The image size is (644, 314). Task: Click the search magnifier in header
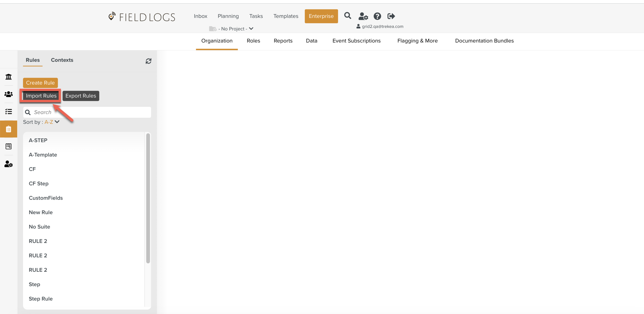point(348,16)
